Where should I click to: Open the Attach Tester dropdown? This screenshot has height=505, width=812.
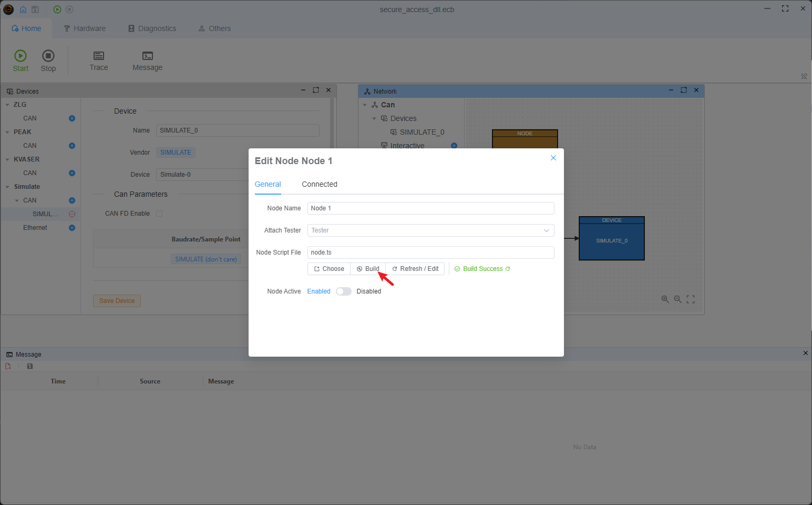[431, 230]
